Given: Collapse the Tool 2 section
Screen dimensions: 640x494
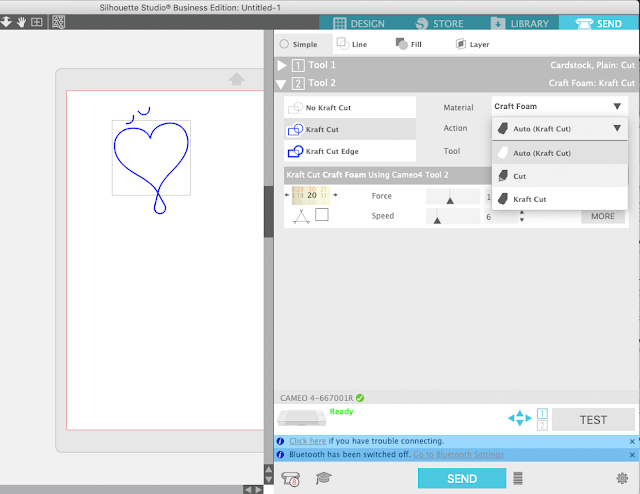Looking at the screenshot, I should tap(281, 84).
